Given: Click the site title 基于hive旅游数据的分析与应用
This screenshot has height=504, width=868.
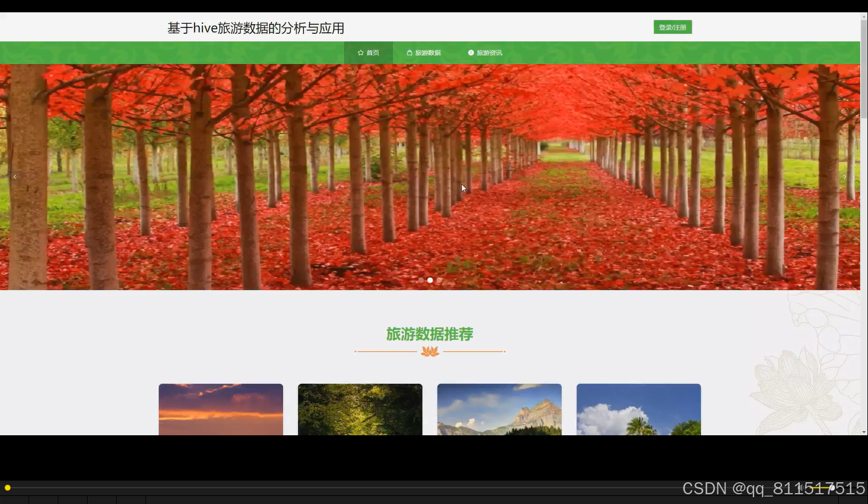Looking at the screenshot, I should click(x=256, y=28).
